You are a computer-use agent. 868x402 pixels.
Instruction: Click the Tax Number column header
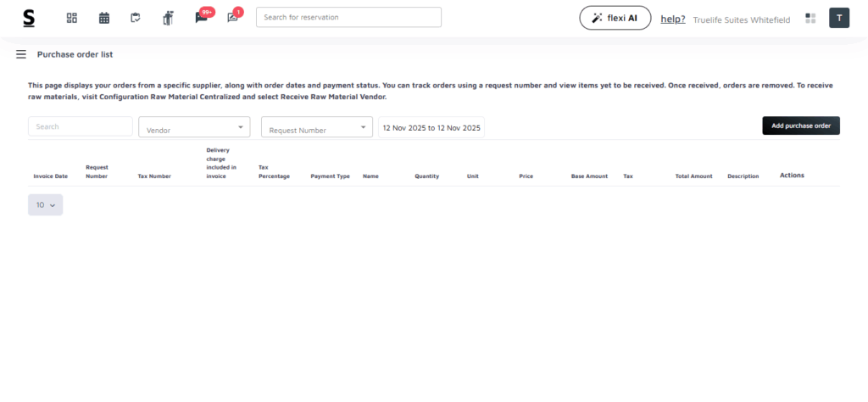coord(154,176)
